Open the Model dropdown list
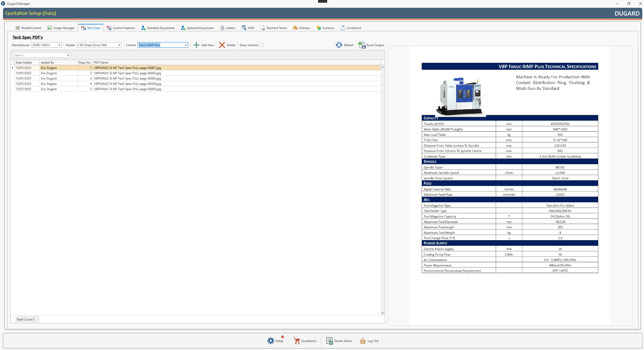 tap(119, 45)
